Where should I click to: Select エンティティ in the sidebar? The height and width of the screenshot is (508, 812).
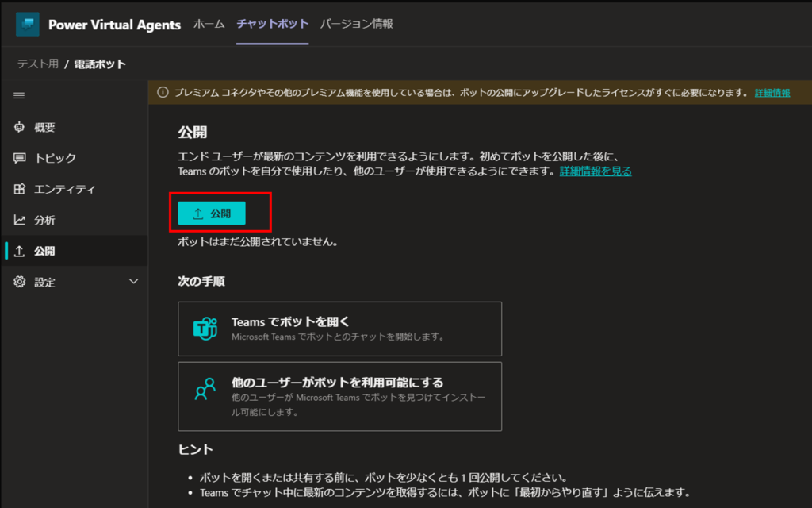[x=75, y=189]
